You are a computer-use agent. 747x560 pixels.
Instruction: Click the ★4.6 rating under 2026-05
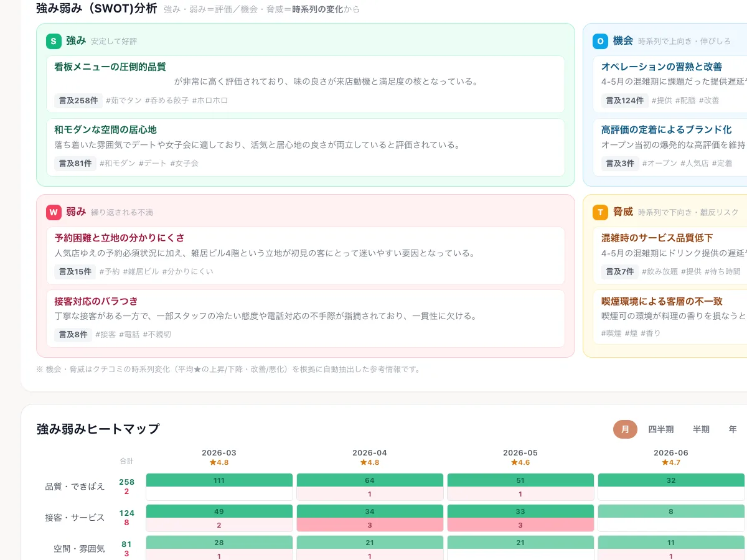[x=520, y=462]
